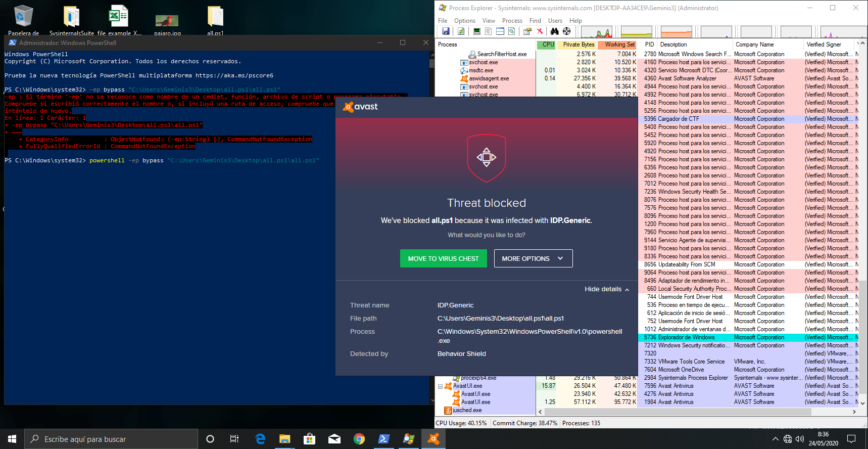Select the Papelera de reciclaje desktop icon
The height and width of the screenshot is (449, 868).
(23, 21)
